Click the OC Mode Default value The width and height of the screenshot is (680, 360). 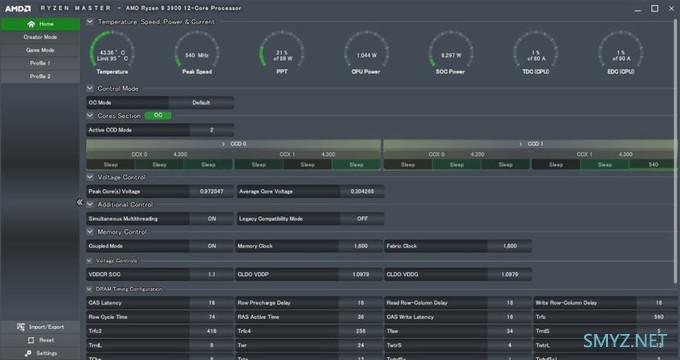point(201,103)
